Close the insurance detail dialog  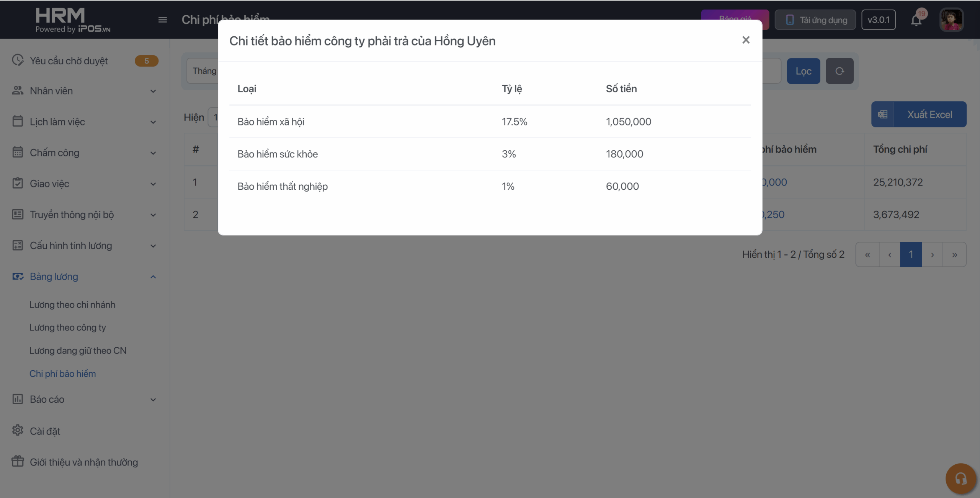pyautogui.click(x=745, y=40)
